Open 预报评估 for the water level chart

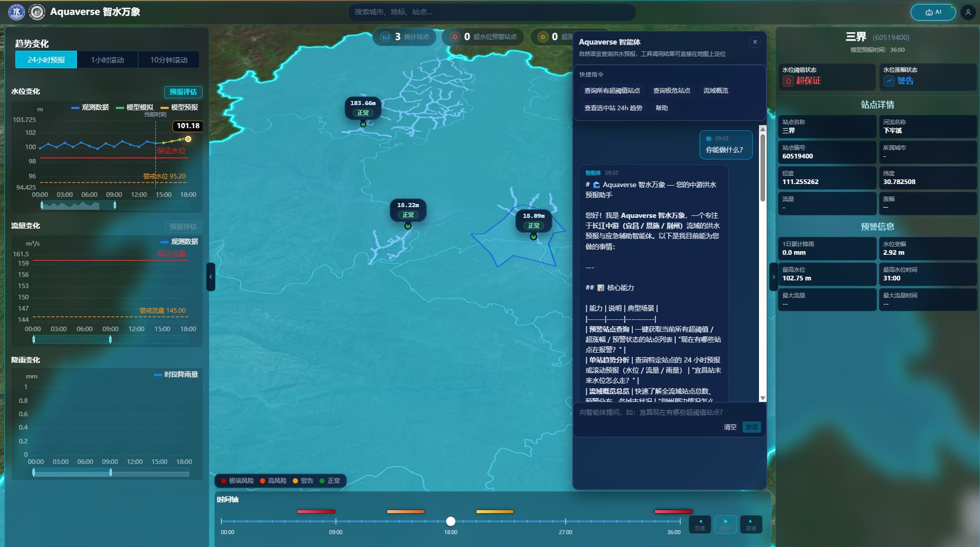click(183, 92)
